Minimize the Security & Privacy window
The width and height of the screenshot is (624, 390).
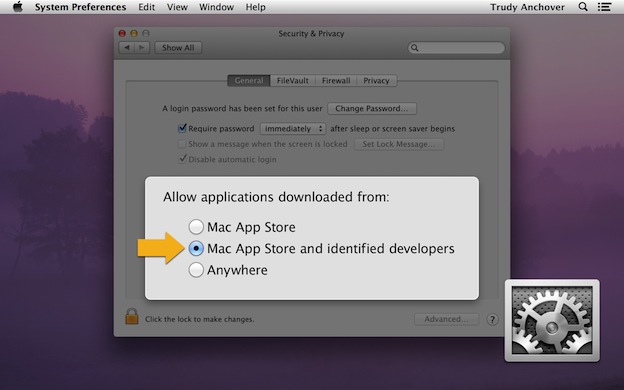click(x=134, y=33)
